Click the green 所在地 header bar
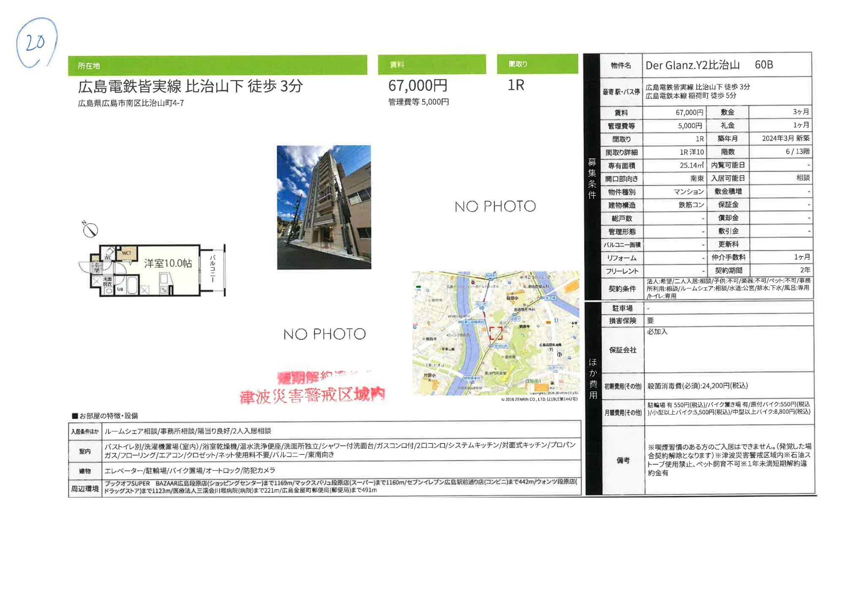Viewport: 868px width, 614px height. 217,65
